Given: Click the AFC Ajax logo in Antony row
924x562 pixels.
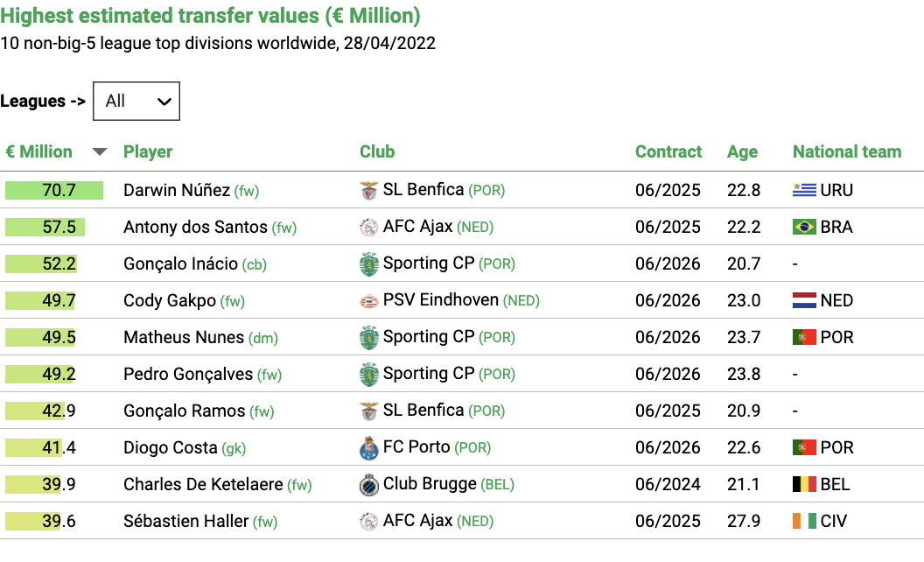Looking at the screenshot, I should [369, 227].
